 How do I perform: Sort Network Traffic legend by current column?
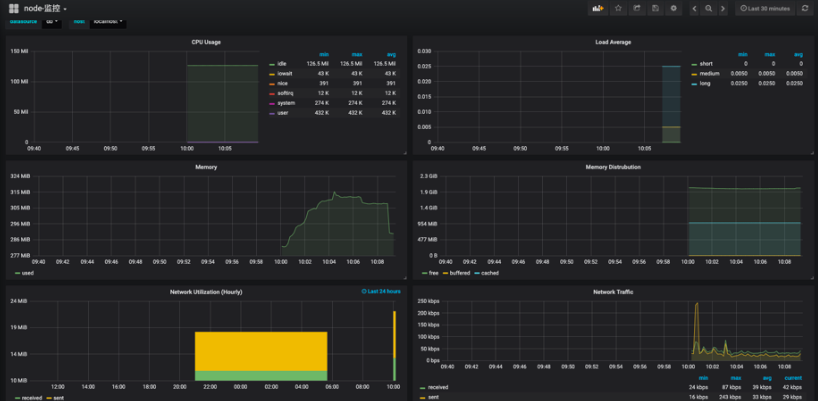click(793, 378)
